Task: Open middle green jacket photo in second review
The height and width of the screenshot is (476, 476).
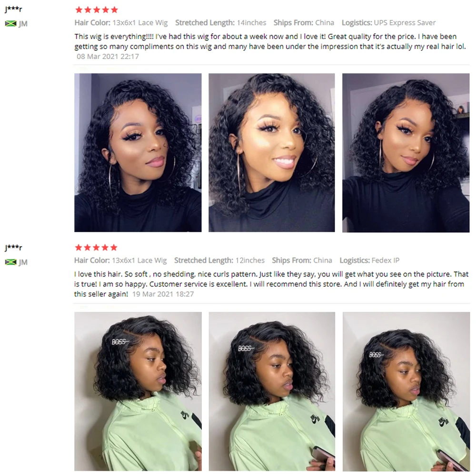Action: tap(272, 391)
